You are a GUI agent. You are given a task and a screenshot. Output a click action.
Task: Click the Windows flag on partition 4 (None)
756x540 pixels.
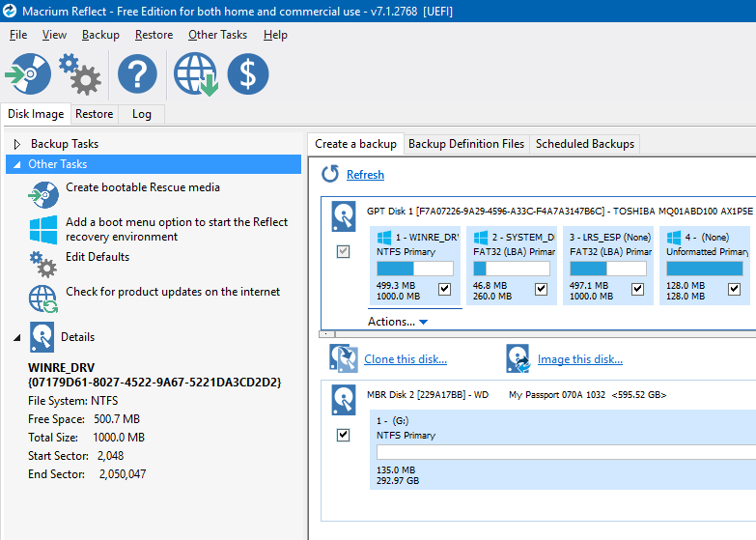coord(674,238)
